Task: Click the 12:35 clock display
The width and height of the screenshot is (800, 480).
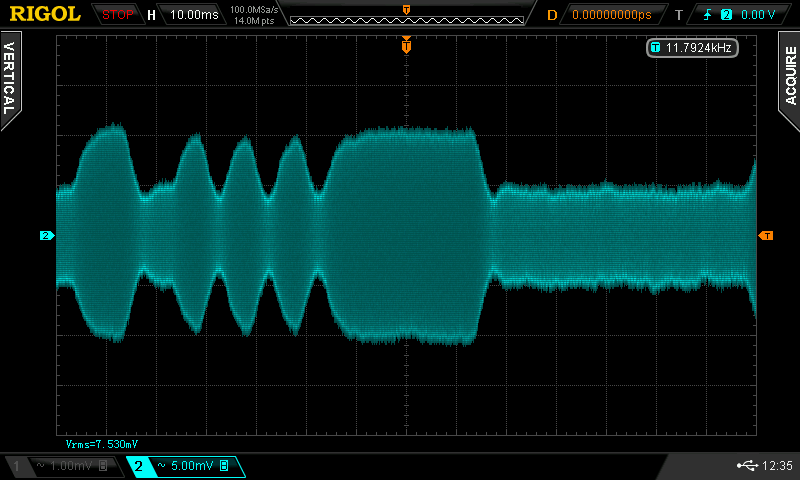Action: coord(777,466)
